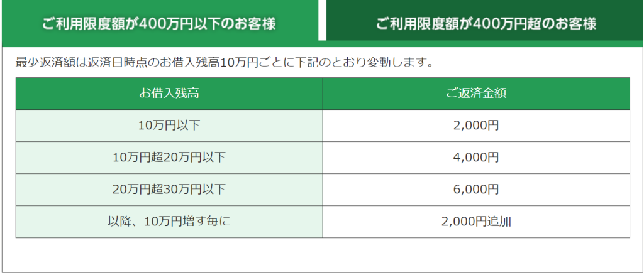Click ご利用限度額 text in the right tab
Image resolution: width=644 pixels, height=275 pixels.
(x=418, y=24)
